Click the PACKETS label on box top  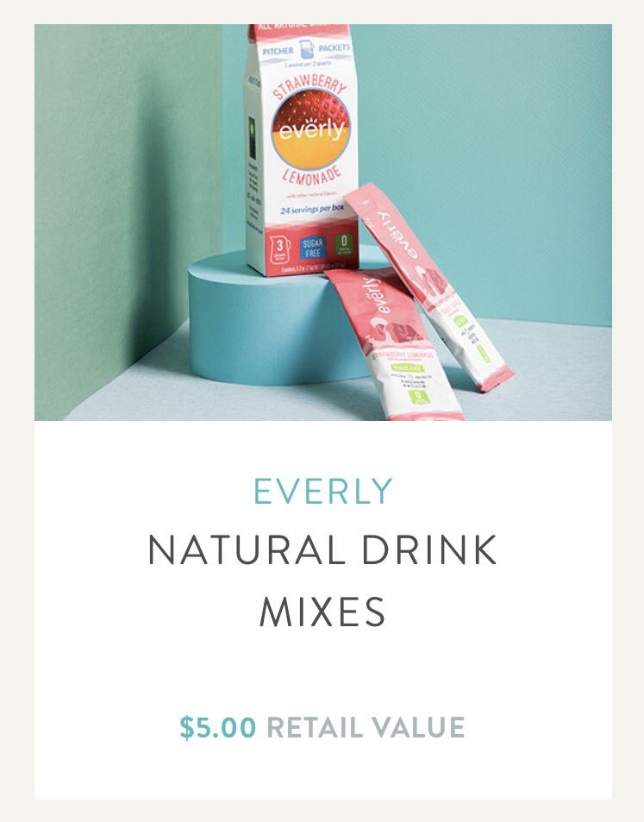tap(335, 47)
